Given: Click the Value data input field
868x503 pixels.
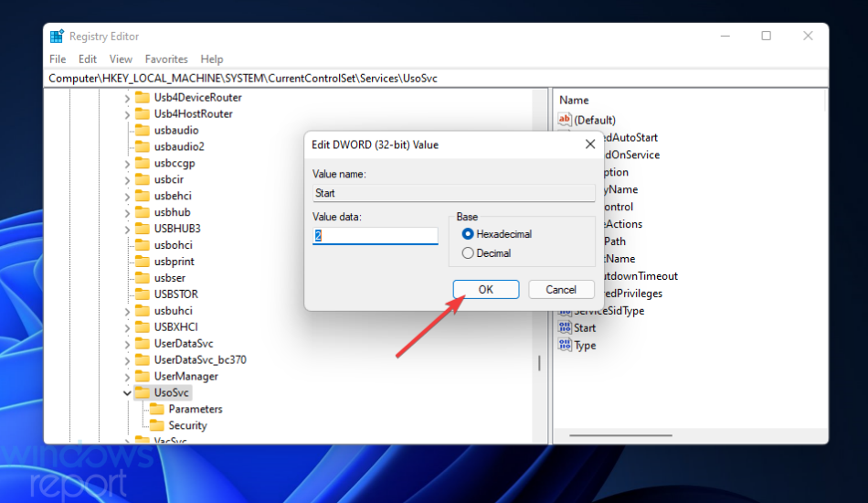Looking at the screenshot, I should pos(376,235).
